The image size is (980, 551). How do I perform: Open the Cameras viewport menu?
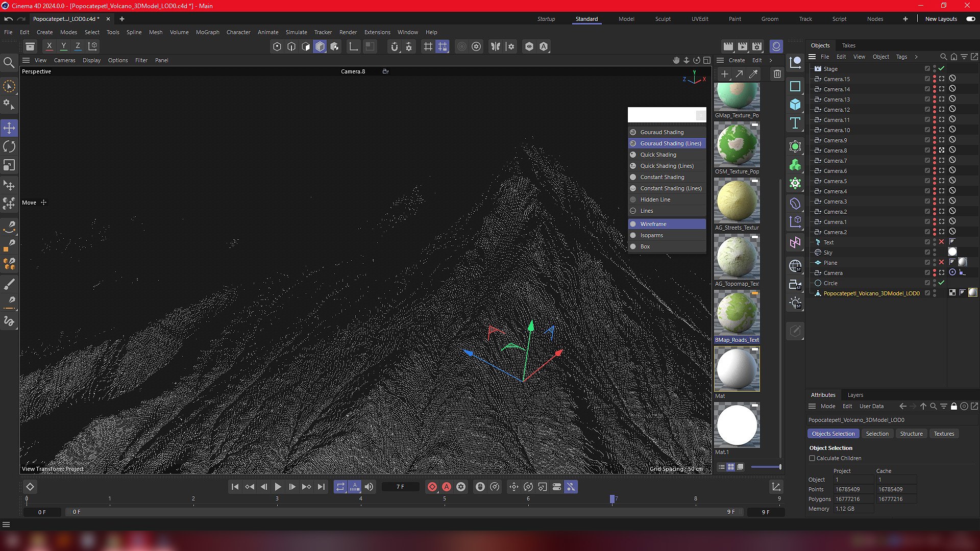tap(64, 60)
